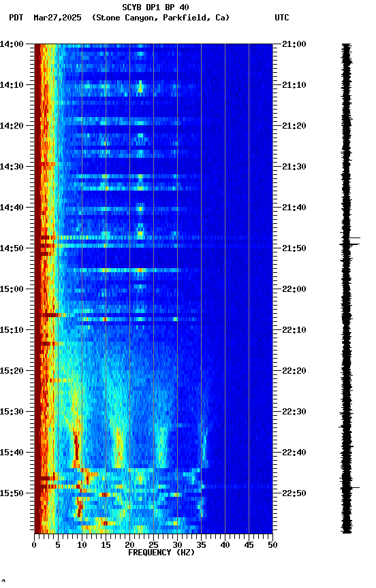
Task: Click the "21:10" UTC time label
Action: (294, 85)
